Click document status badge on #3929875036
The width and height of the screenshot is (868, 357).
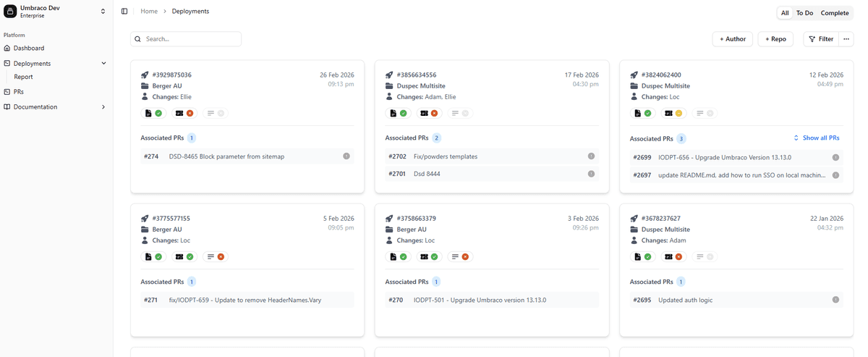click(154, 113)
